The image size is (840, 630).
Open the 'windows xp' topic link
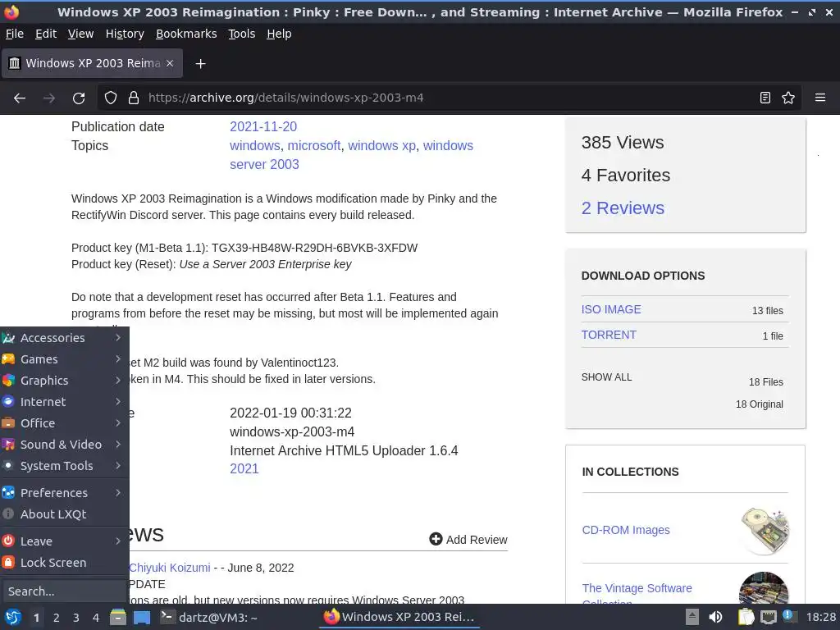[x=381, y=146]
